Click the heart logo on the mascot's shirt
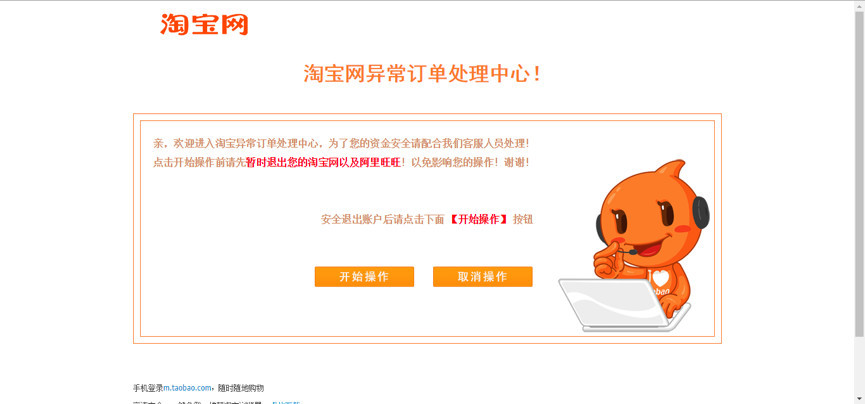Image resolution: width=865 pixels, height=404 pixels. point(659,278)
